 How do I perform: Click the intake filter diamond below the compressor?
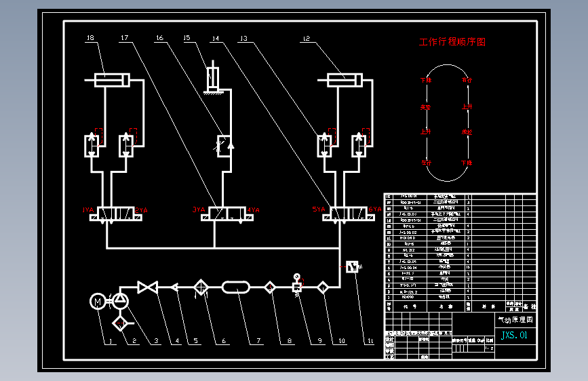point(120,323)
